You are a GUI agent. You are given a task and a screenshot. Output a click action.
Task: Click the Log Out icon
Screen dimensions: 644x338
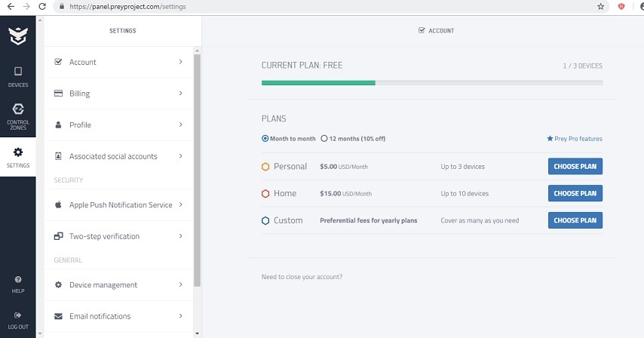[x=18, y=315]
